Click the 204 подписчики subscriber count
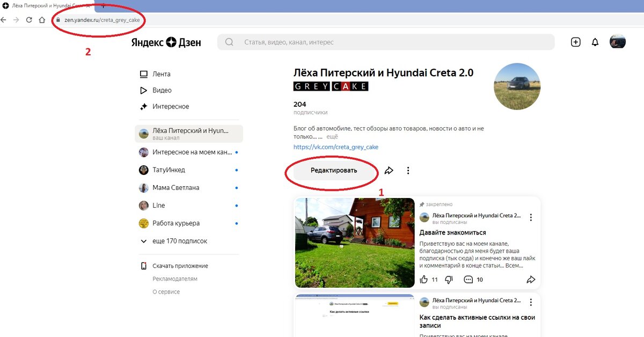 click(310, 108)
